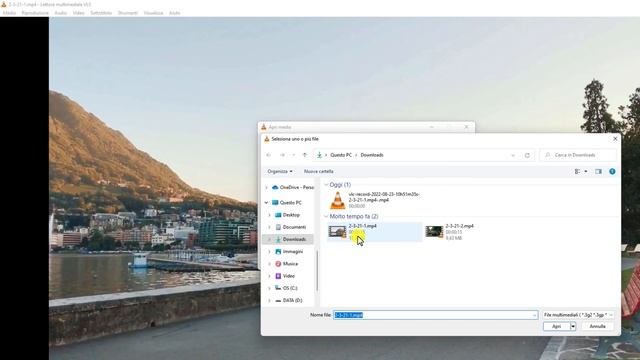Click the blue help icon
The height and width of the screenshot is (360, 640).
(x=612, y=171)
